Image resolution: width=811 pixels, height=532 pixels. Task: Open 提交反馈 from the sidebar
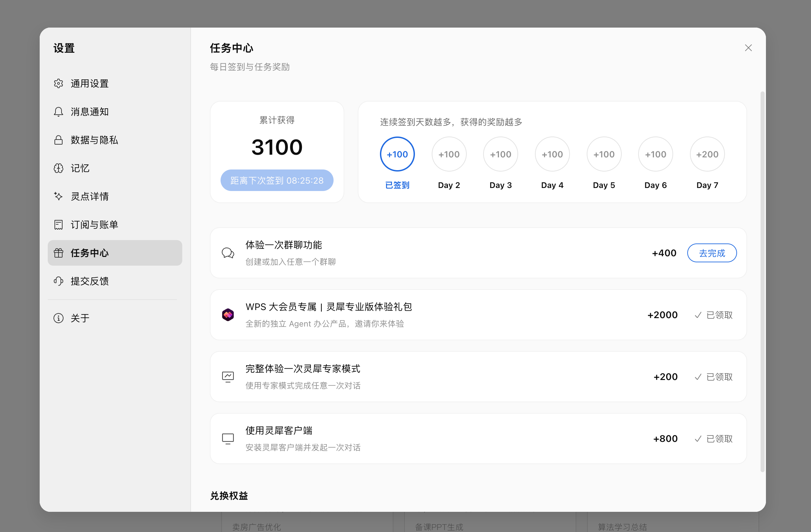(x=115, y=281)
